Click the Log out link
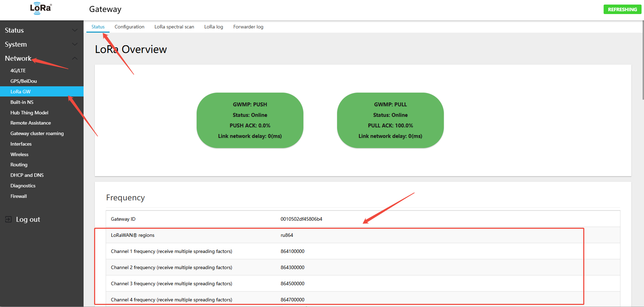Image resolution: width=644 pixels, height=307 pixels. point(28,219)
